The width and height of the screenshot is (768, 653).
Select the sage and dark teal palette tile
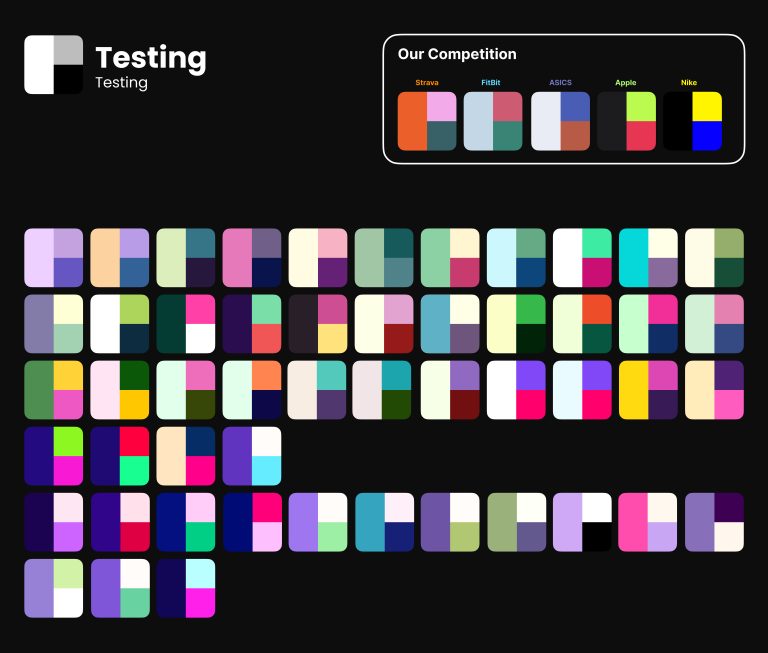point(384,258)
